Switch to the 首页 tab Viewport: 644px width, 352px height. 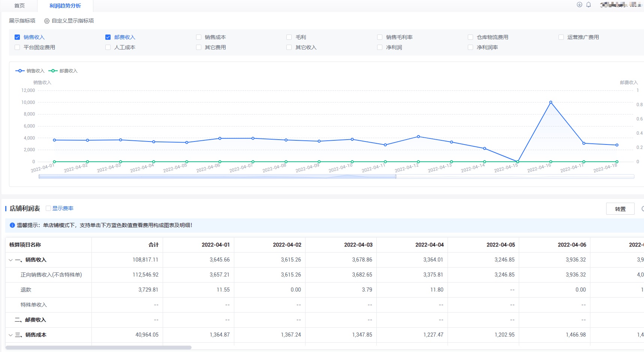[x=19, y=6]
